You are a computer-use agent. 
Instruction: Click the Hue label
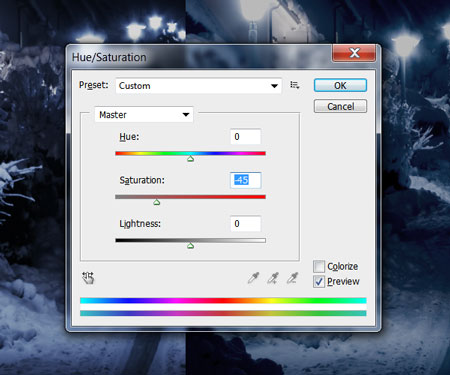pyautogui.click(x=129, y=137)
